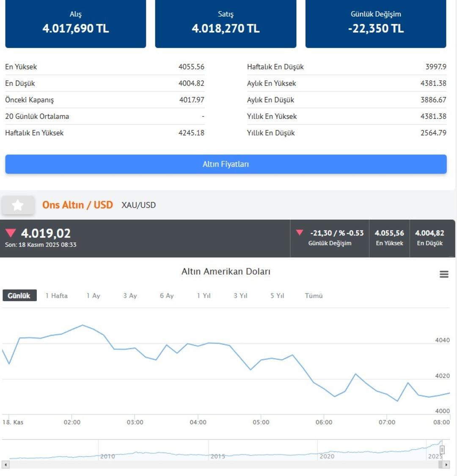The width and height of the screenshot is (457, 476).
Task: Show all data with the Tümü tab
Action: click(x=314, y=295)
